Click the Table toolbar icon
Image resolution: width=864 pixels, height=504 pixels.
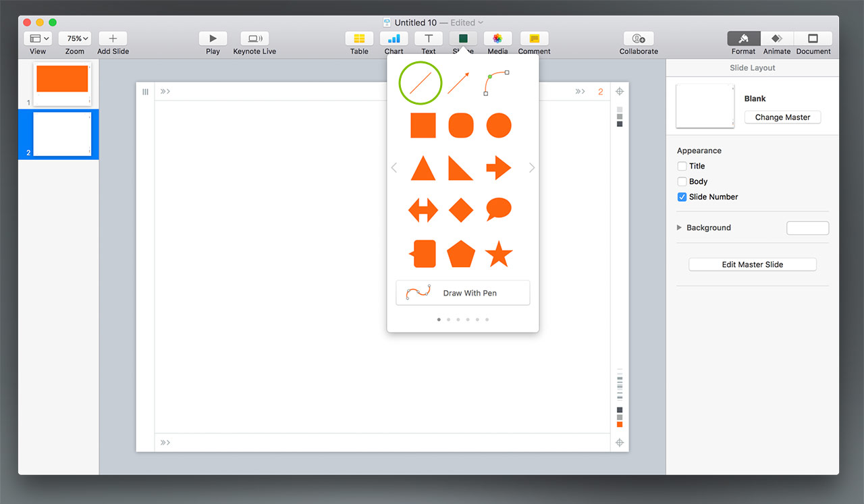pyautogui.click(x=359, y=39)
